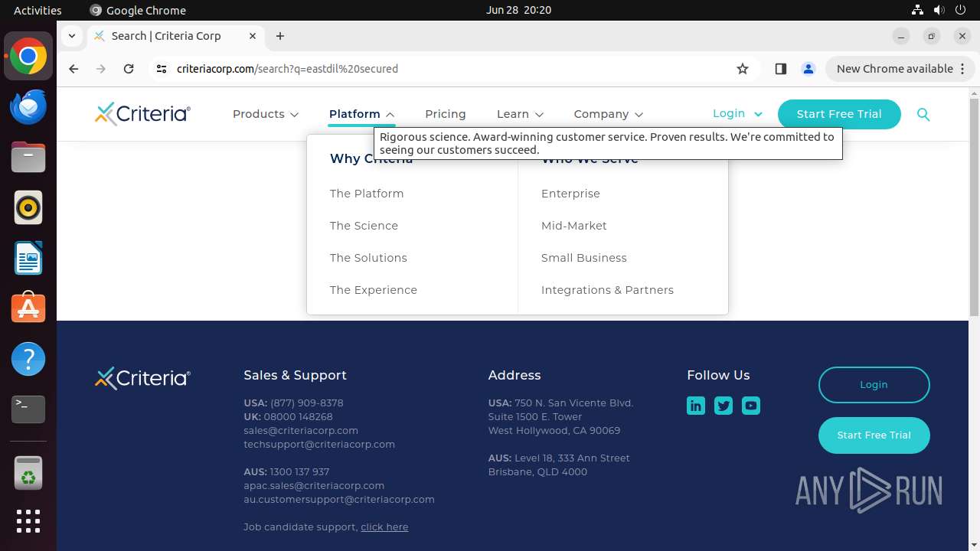Click the Criteria logo in the header

coord(142,113)
